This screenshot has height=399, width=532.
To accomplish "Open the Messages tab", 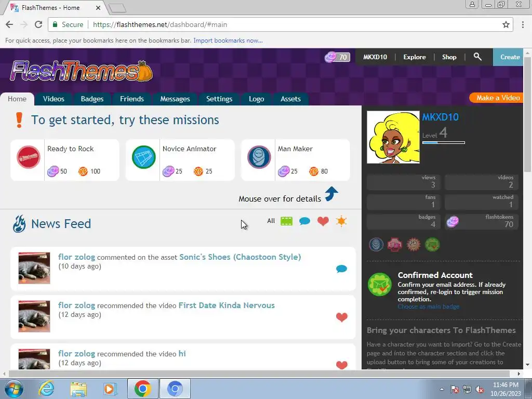I will click(x=175, y=99).
